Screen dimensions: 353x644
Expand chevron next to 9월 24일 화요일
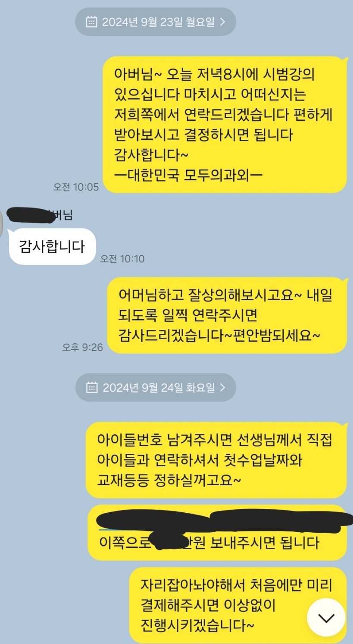(x=222, y=388)
